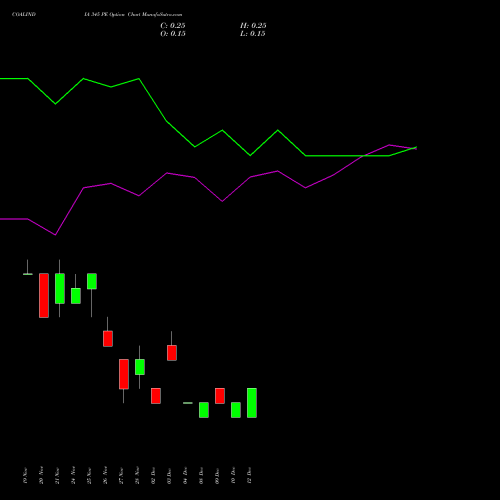500x500 pixels.
Task: Click the '26 Nov' date label
Action: (105, 475)
